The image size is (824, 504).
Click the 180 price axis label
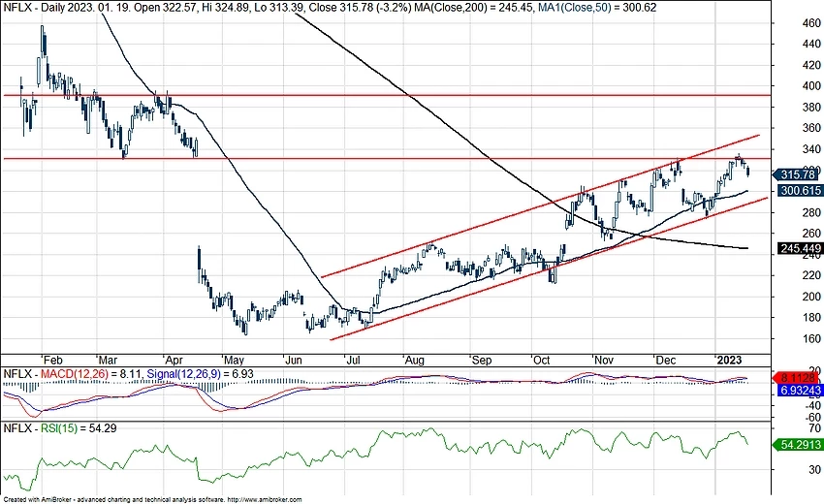coord(811,318)
